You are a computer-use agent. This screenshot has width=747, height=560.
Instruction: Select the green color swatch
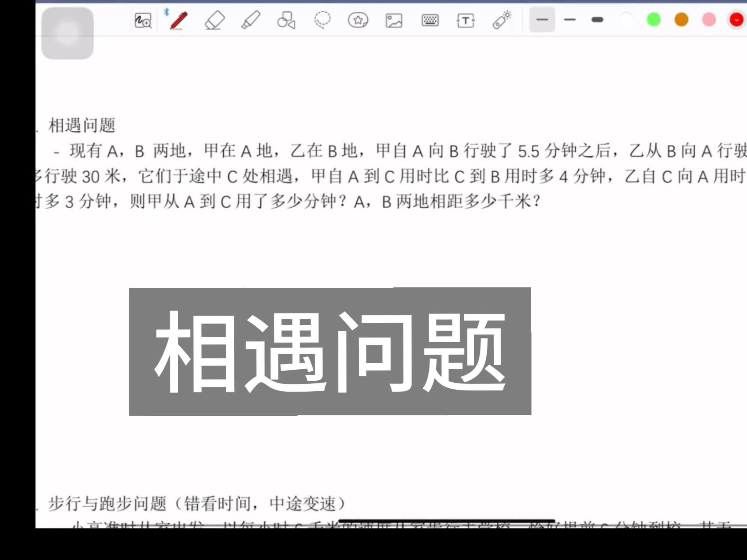(x=653, y=20)
